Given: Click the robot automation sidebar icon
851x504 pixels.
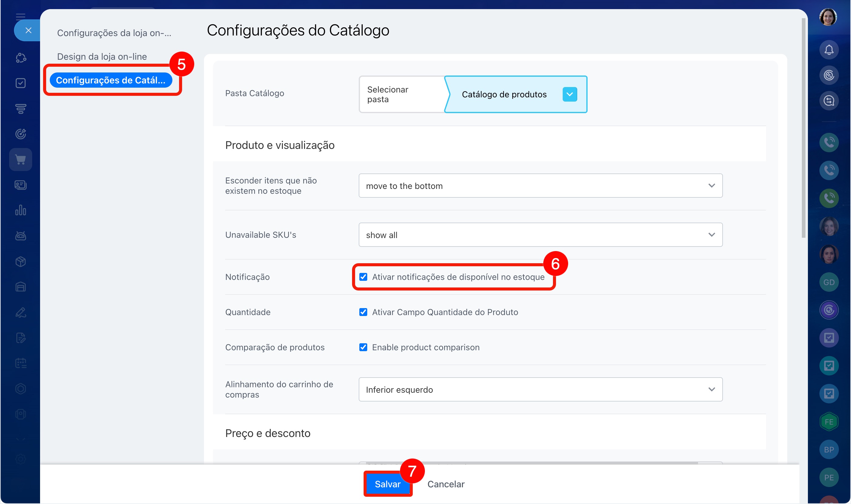Looking at the screenshot, I should pos(21,236).
